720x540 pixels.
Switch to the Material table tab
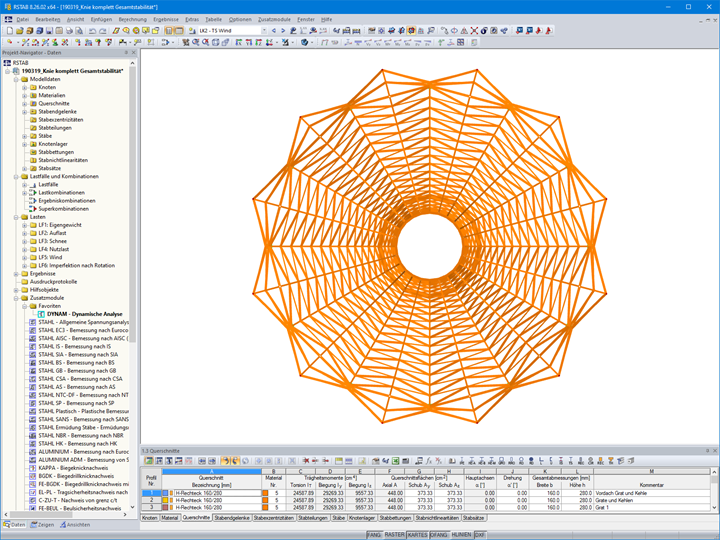pos(169,518)
